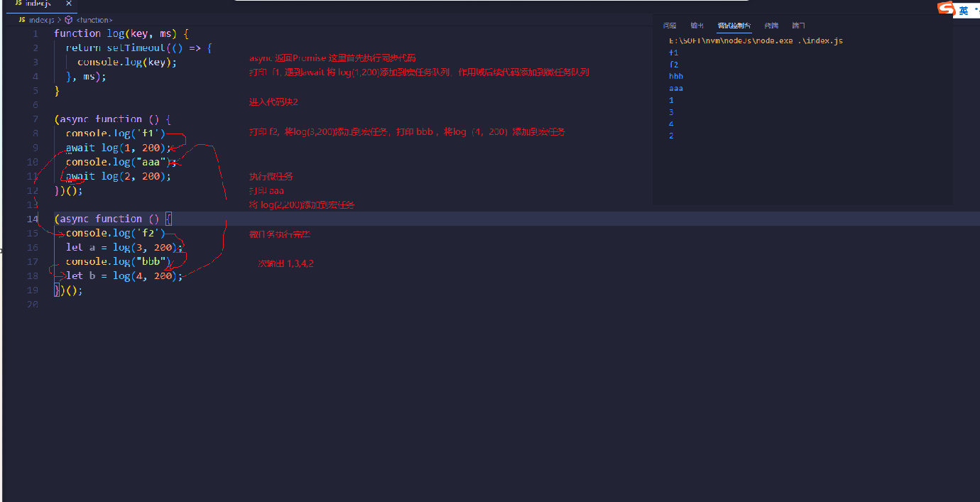Place cursor on setTimeout in line 2
980x502 pixels.
coord(135,48)
